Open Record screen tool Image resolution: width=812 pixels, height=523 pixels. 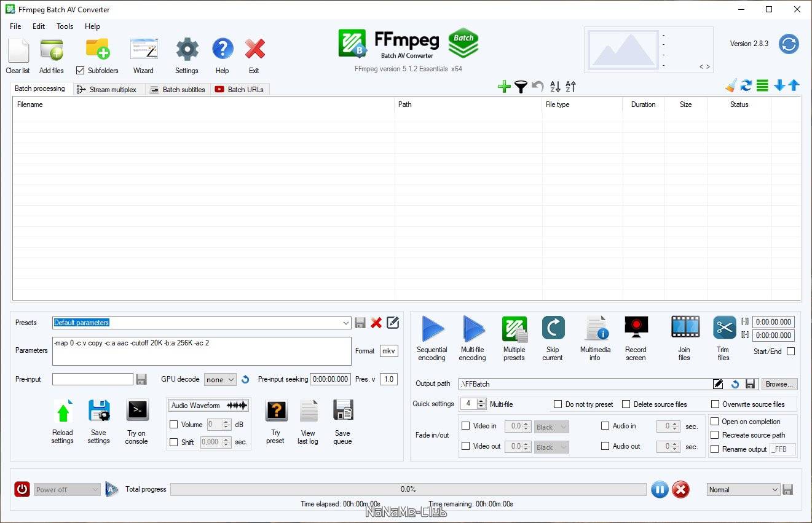point(636,327)
